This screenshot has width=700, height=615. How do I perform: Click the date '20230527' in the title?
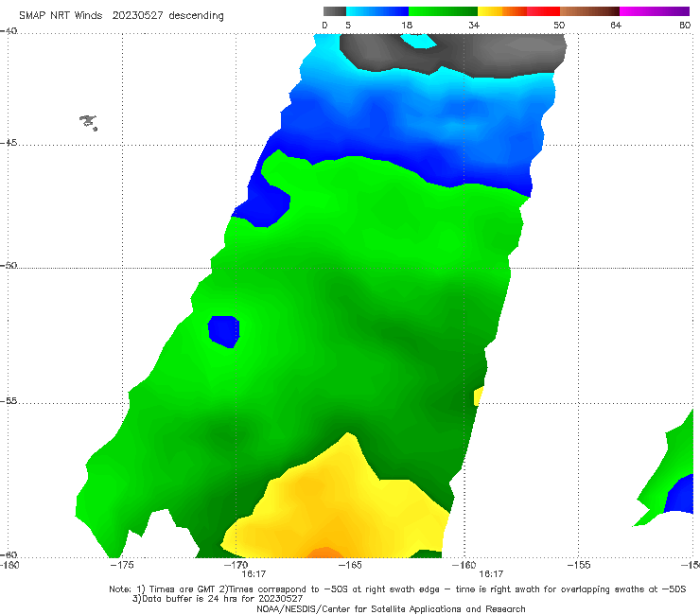[x=137, y=16]
